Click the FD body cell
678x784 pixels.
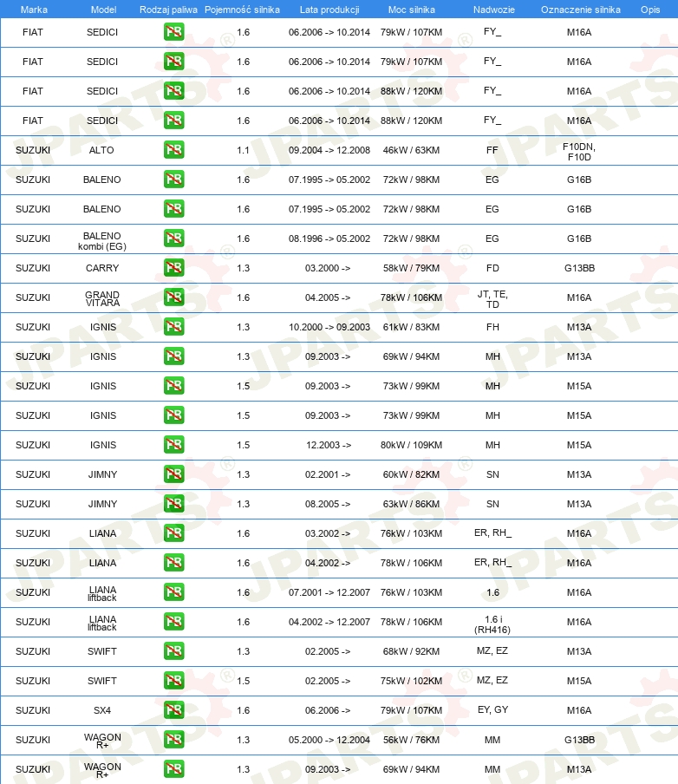(x=492, y=268)
